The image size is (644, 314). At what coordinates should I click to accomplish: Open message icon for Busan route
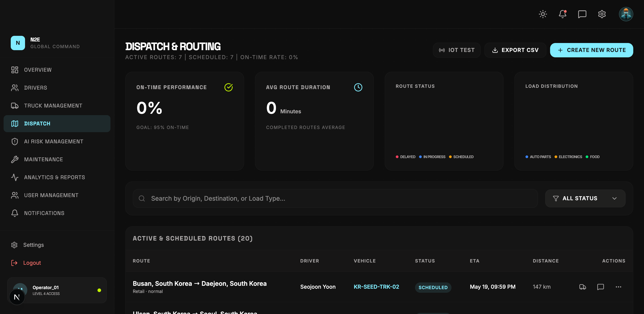[x=600, y=287]
